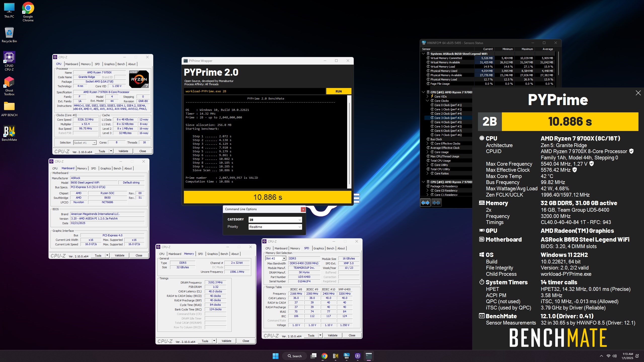This screenshot has height=362, width=644.
Task: Click the HWiNFO shrink layout arrows button
Action: tap(436, 203)
